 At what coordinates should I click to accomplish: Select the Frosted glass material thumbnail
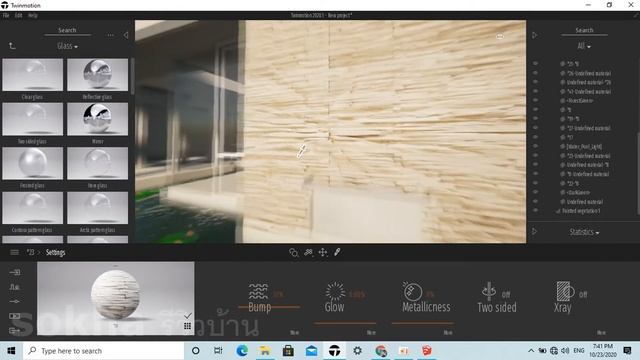[x=33, y=164]
